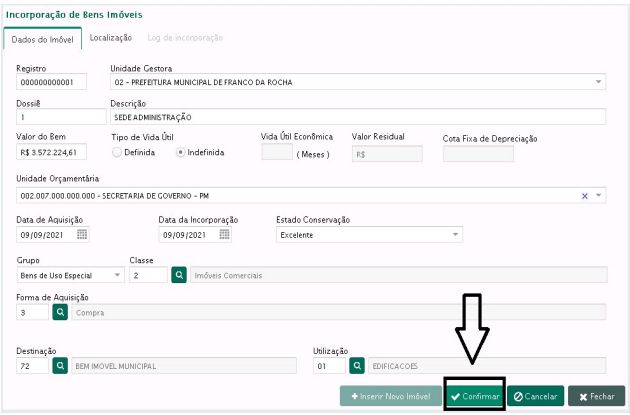Click the search icon next to Classe
The width and height of the screenshot is (630, 415).
[x=179, y=274]
